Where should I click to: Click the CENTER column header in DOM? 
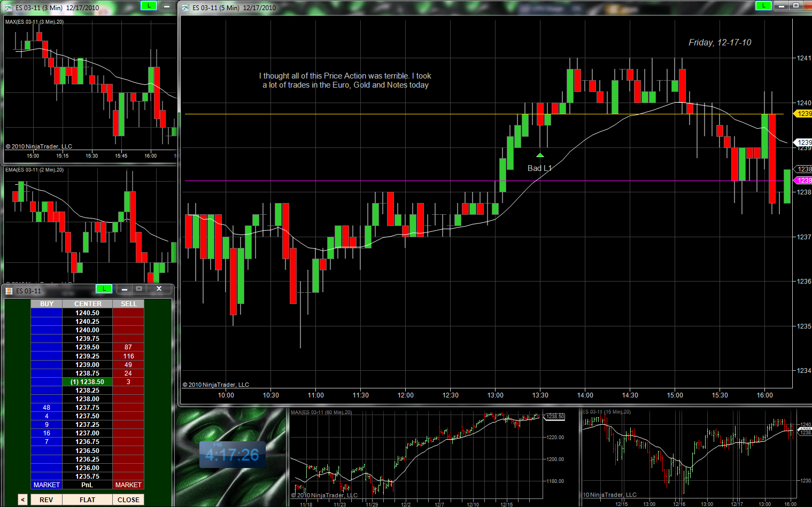pos(88,304)
